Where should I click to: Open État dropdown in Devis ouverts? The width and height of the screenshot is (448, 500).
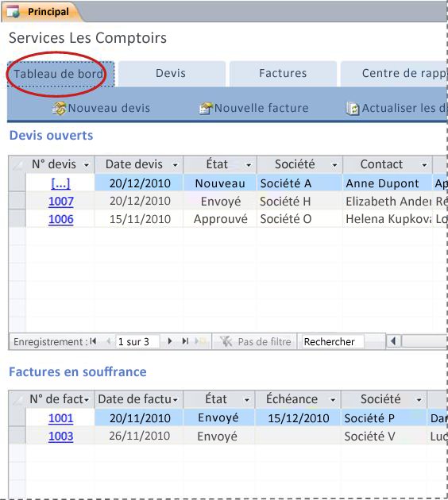coord(249,165)
